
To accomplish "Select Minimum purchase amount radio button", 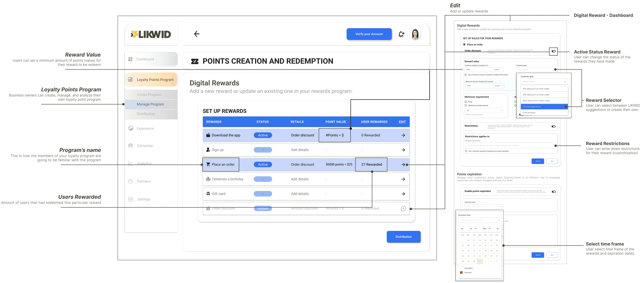I will click(466, 105).
